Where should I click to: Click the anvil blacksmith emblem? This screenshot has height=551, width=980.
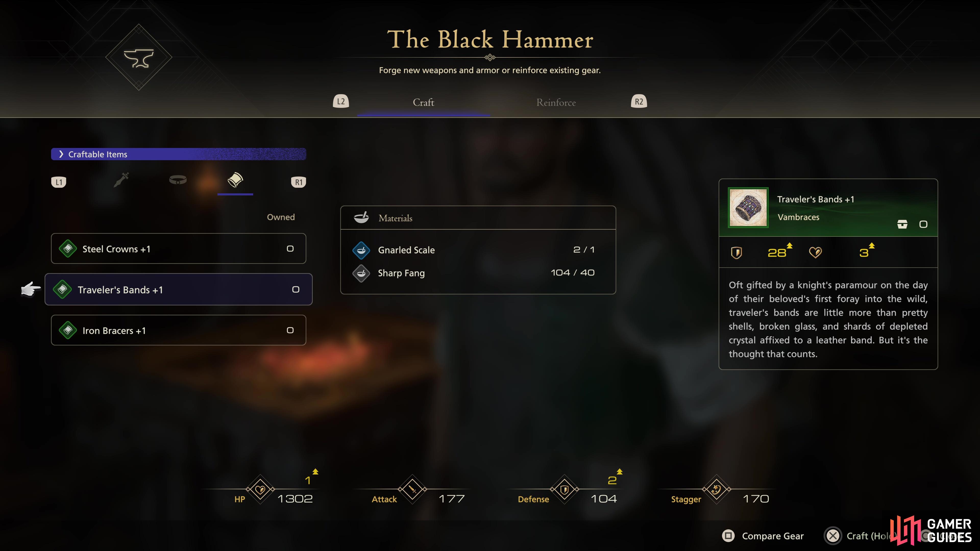pos(139,58)
